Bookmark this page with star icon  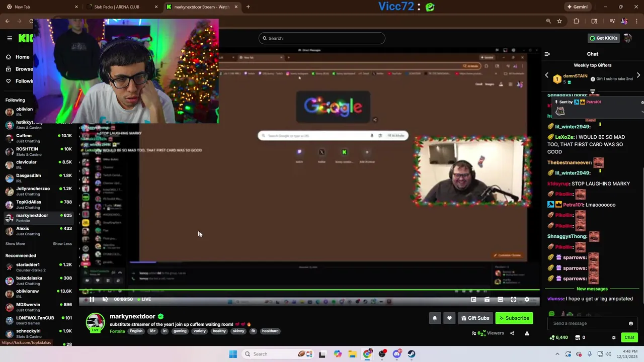pos(559,21)
